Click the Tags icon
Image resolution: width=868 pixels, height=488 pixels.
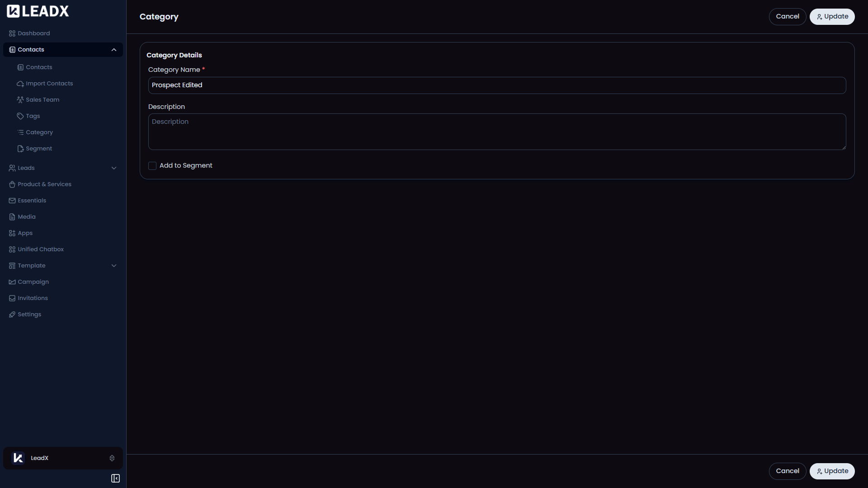click(20, 116)
